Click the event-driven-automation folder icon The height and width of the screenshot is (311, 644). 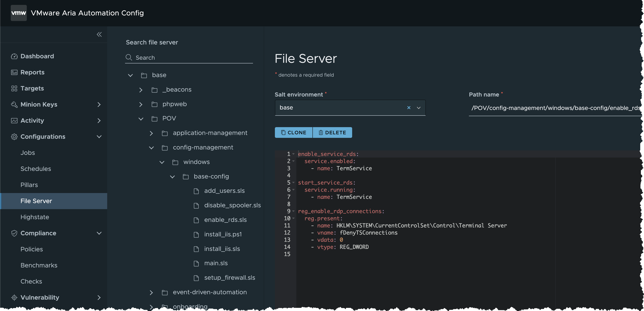click(165, 292)
